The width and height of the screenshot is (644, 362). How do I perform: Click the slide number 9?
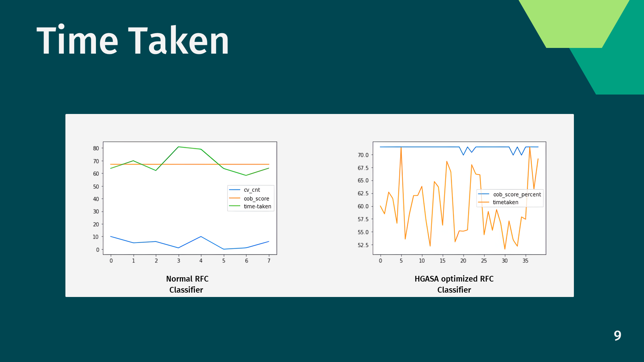617,336
